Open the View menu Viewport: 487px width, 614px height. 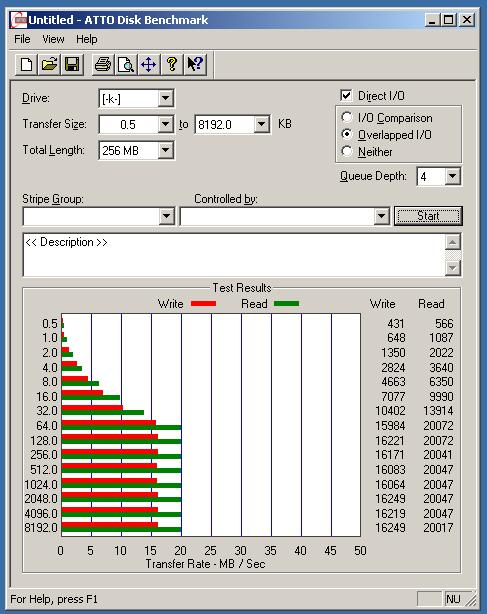(x=53, y=39)
